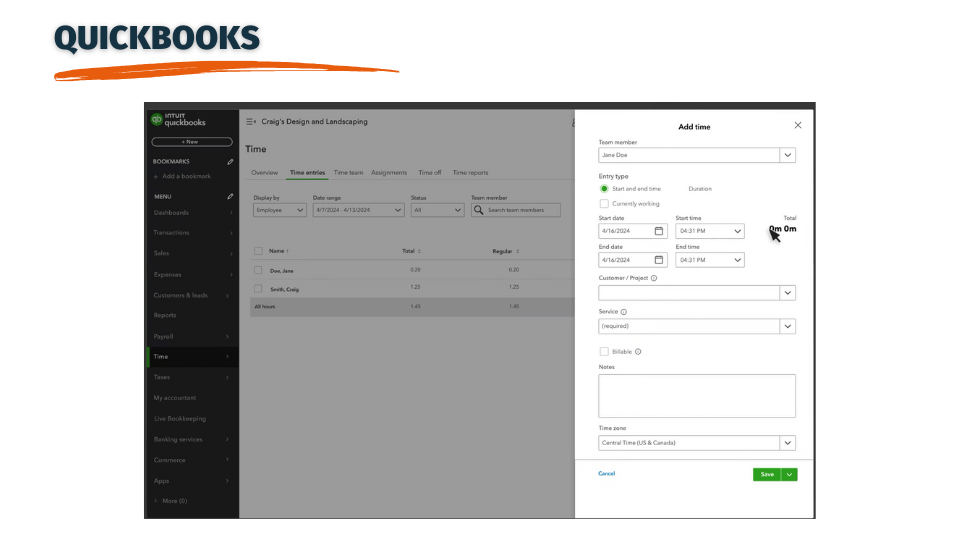Open the Start date calendar picker
The image size is (960, 540).
pos(659,231)
